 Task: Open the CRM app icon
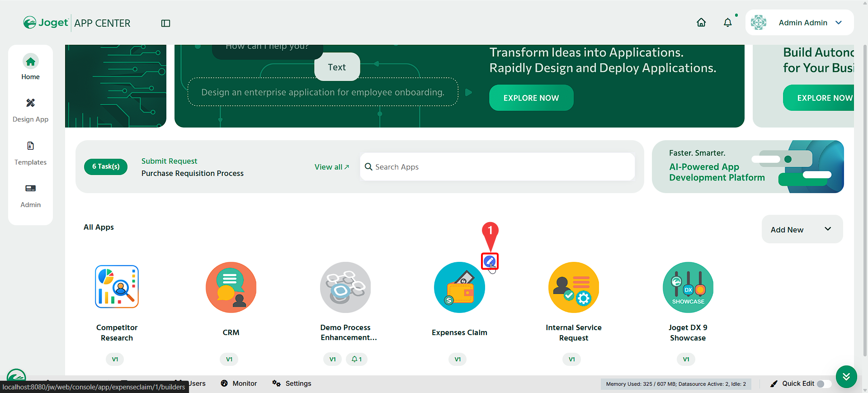coord(231,287)
